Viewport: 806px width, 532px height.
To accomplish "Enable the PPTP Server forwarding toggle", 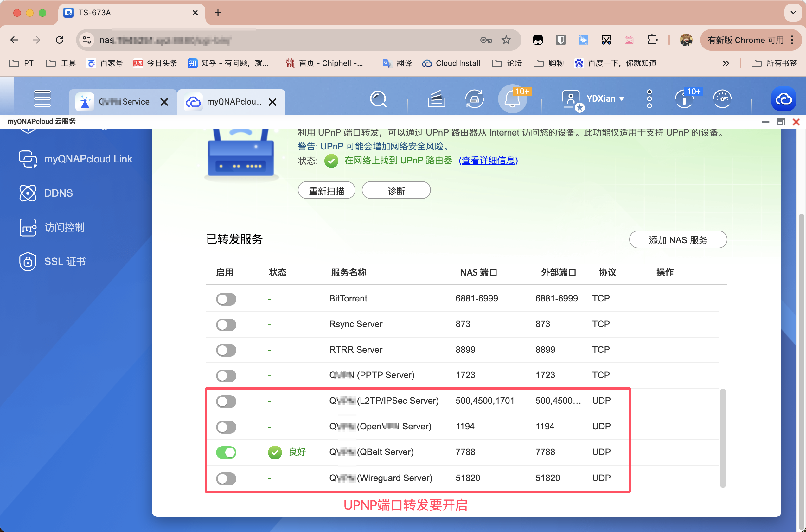I will click(226, 376).
